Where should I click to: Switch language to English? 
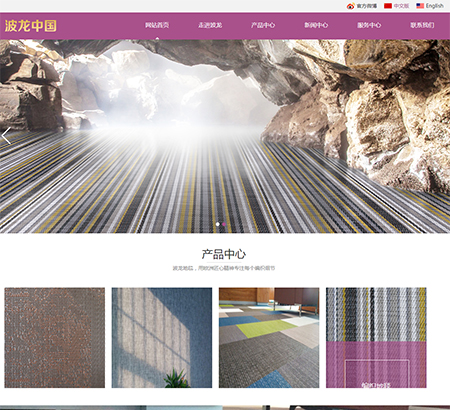click(x=435, y=6)
